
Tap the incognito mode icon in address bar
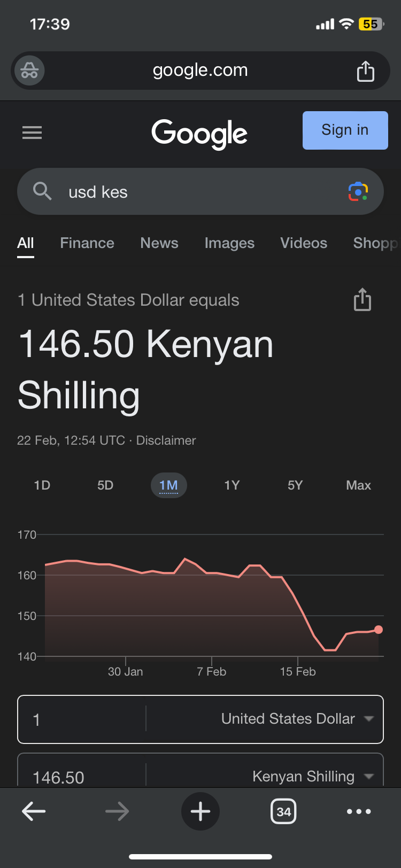(29, 71)
